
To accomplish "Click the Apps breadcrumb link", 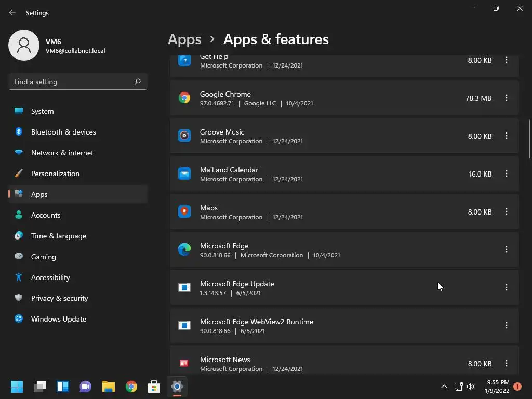I will tap(184, 39).
